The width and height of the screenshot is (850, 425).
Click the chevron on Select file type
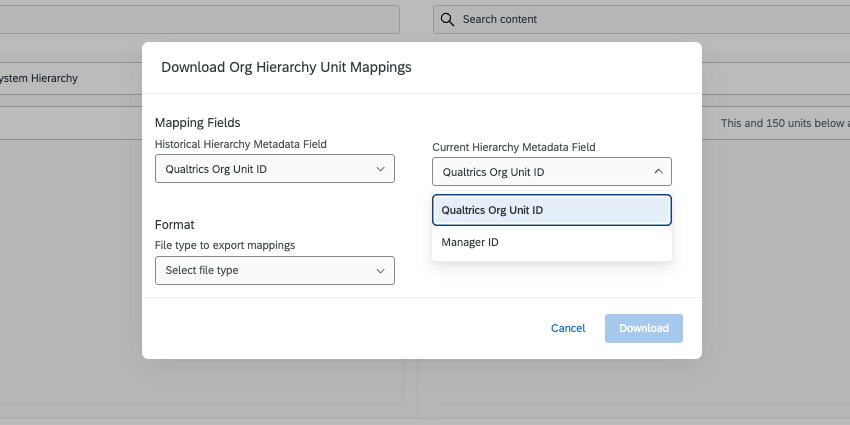[380, 270]
